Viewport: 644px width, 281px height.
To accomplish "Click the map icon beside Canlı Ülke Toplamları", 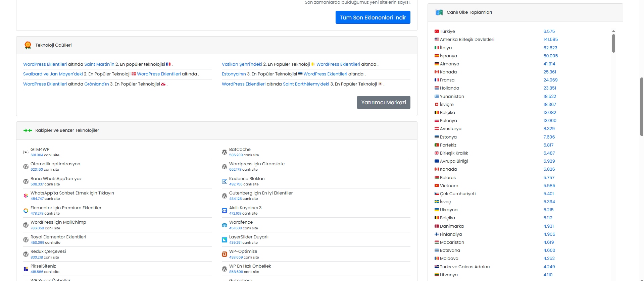I will (x=439, y=12).
